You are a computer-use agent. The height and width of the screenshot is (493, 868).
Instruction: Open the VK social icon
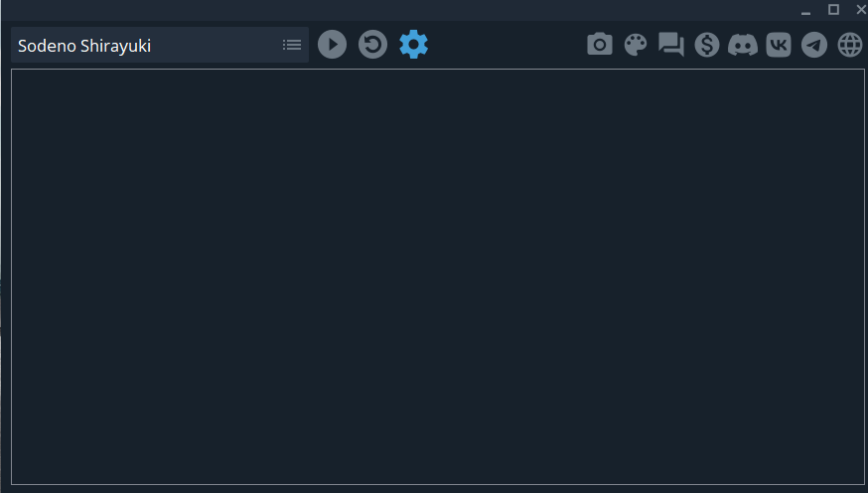pyautogui.click(x=779, y=45)
